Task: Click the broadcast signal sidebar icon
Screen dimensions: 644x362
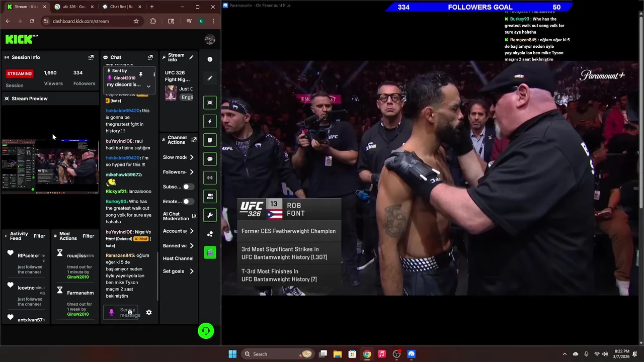Action: (x=210, y=177)
